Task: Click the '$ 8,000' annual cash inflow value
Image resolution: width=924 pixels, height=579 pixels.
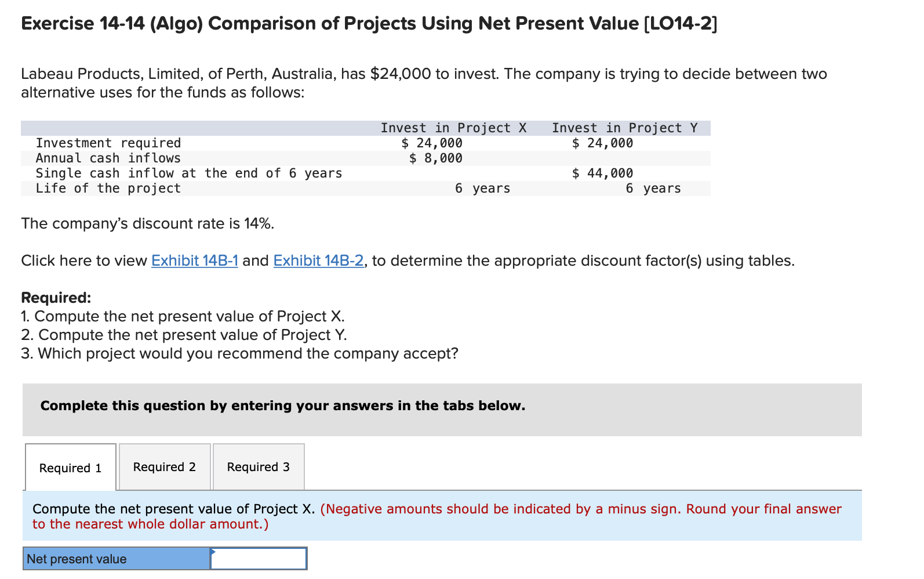Action: 435,158
